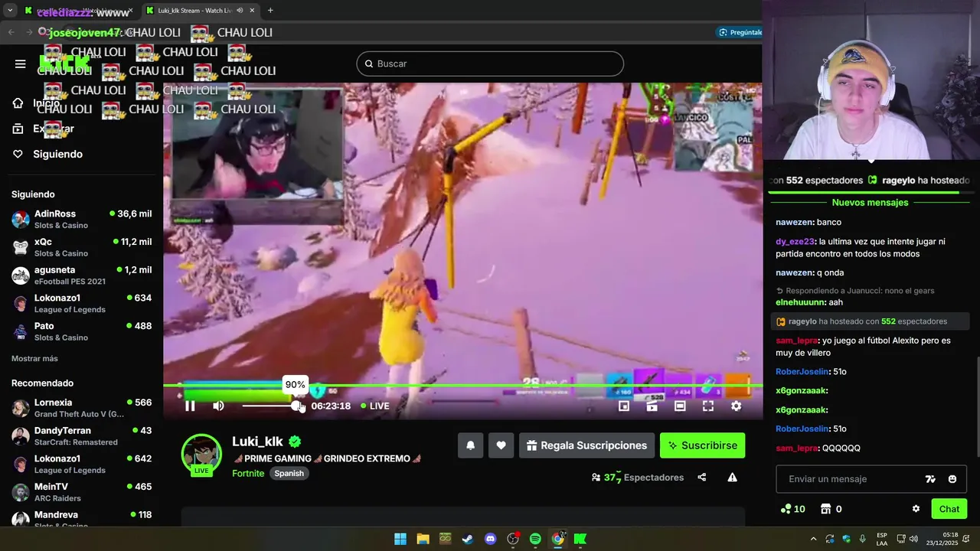Click the chat text formatting icon
This screenshot has height=551, width=980.
point(930,479)
